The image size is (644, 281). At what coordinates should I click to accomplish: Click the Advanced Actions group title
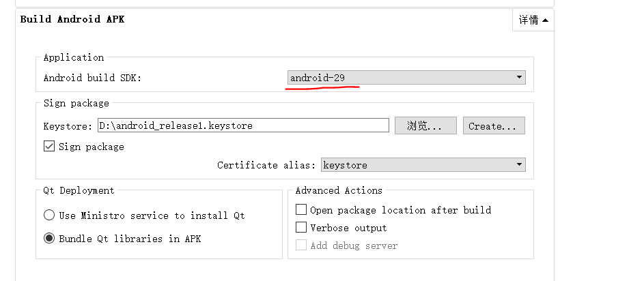339,190
